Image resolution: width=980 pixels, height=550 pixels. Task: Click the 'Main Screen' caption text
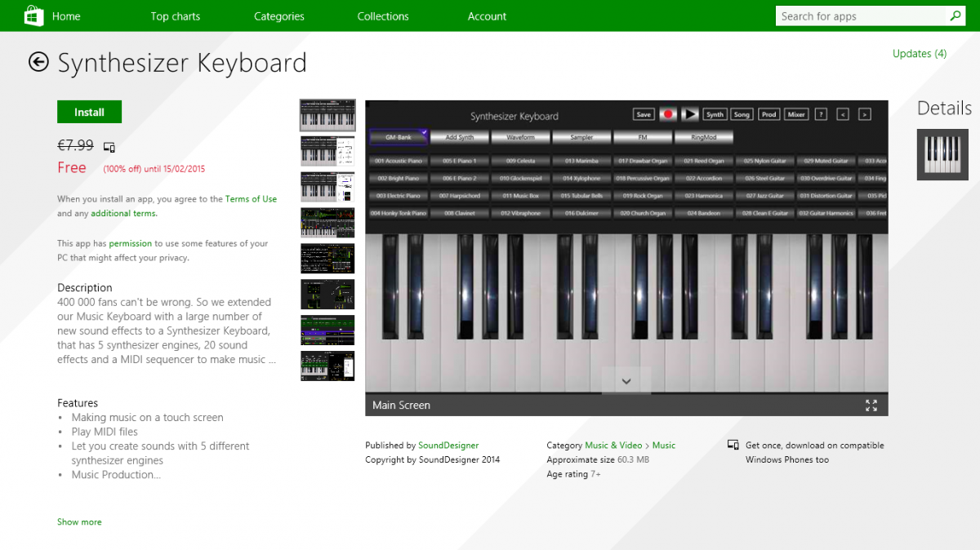tap(401, 406)
